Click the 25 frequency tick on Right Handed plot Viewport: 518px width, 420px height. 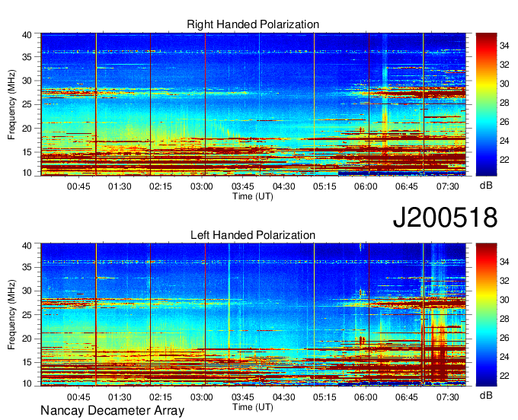pyautogui.click(x=27, y=104)
